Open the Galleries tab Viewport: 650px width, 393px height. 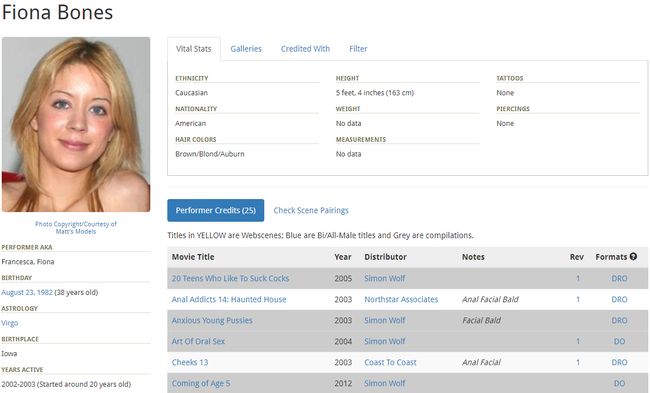246,49
